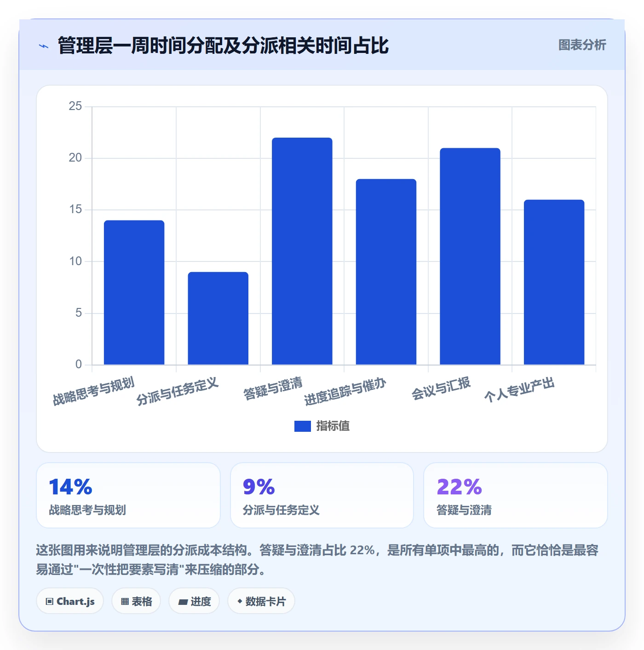Click the x-axis label 答疑与澄清
Screen dimensions: 644x650
tap(273, 389)
